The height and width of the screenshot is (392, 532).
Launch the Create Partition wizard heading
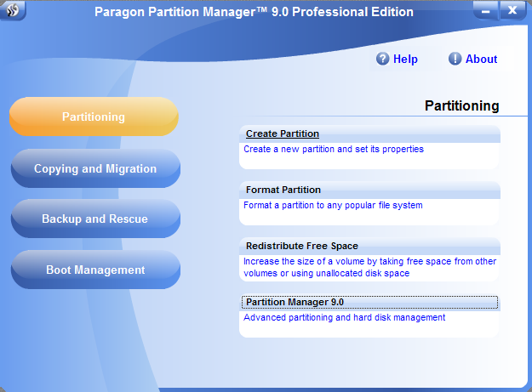point(283,134)
